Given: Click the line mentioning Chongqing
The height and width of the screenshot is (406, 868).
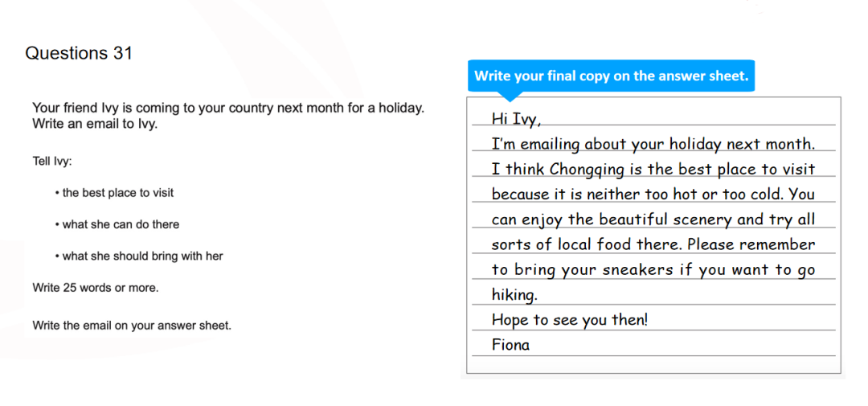Looking at the screenshot, I should (653, 170).
